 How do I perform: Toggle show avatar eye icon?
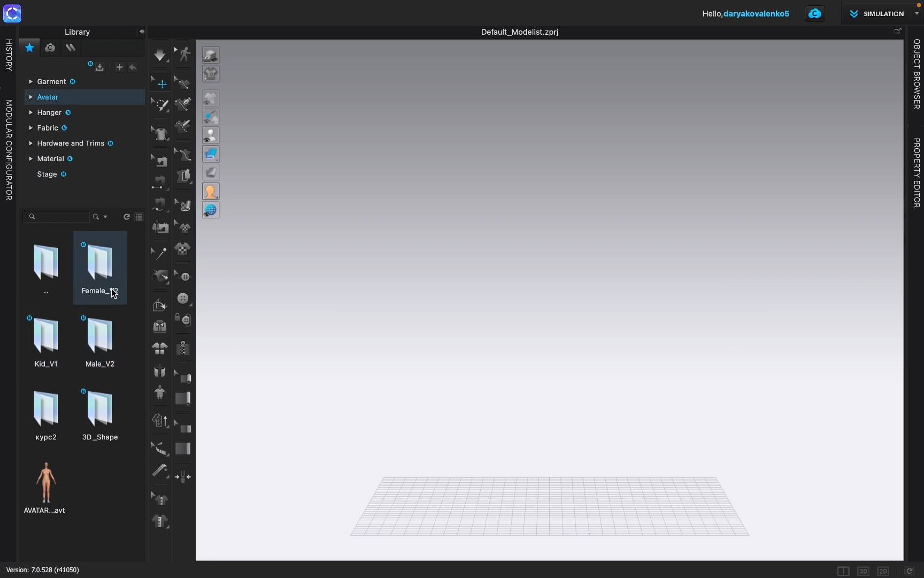pyautogui.click(x=211, y=135)
